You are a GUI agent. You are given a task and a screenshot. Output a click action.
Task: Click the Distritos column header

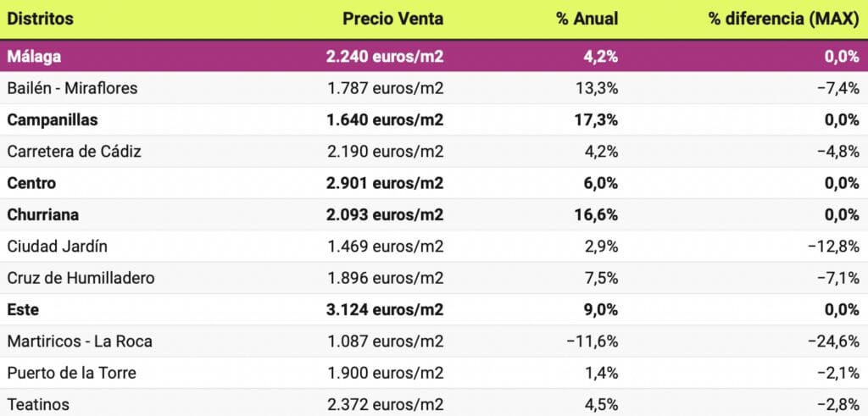[40, 19]
